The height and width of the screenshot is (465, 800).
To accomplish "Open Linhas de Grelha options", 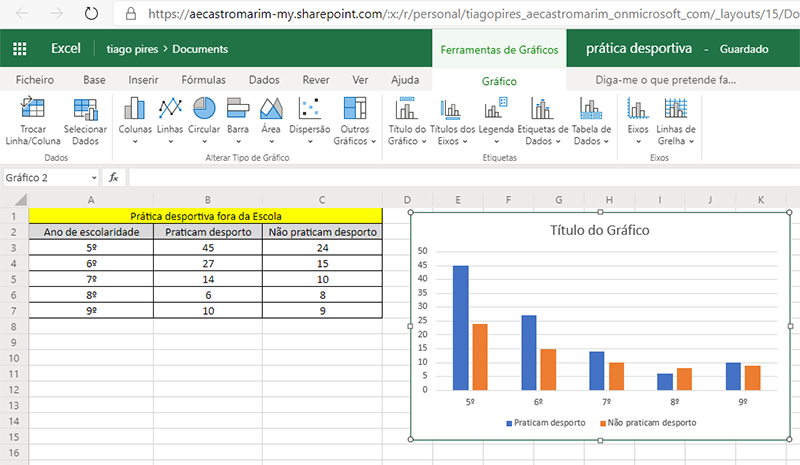I will 676,121.
